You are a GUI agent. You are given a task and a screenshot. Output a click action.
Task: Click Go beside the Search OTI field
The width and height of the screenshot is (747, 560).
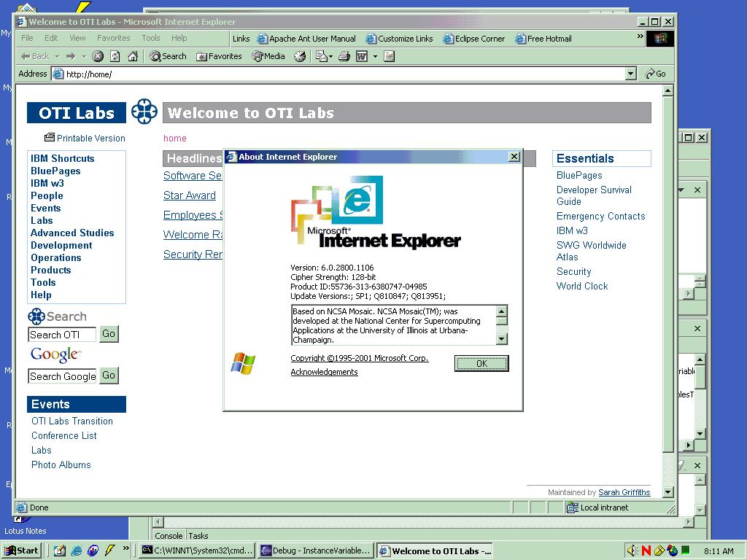[109, 334]
